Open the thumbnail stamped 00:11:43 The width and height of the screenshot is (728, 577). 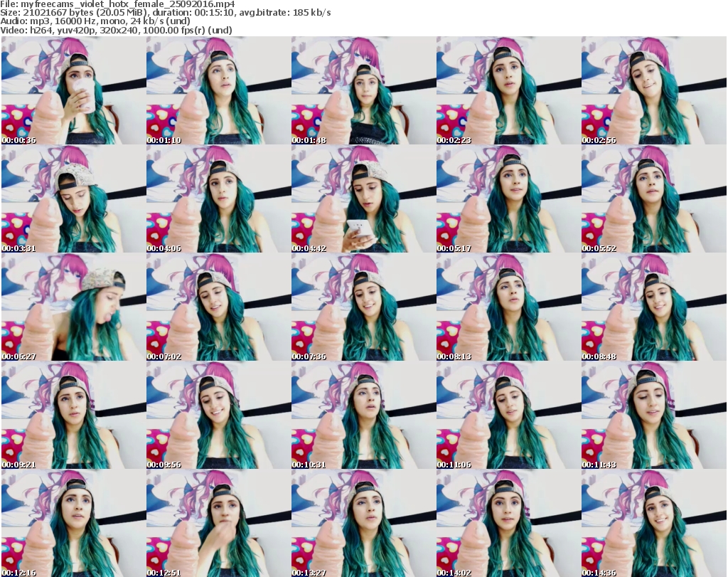tap(654, 415)
